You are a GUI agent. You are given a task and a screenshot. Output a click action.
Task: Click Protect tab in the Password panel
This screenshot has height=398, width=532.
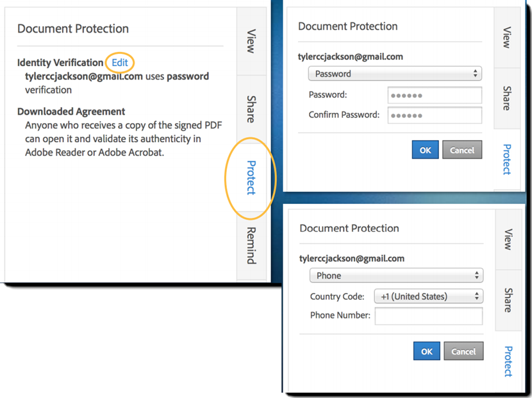pos(506,159)
